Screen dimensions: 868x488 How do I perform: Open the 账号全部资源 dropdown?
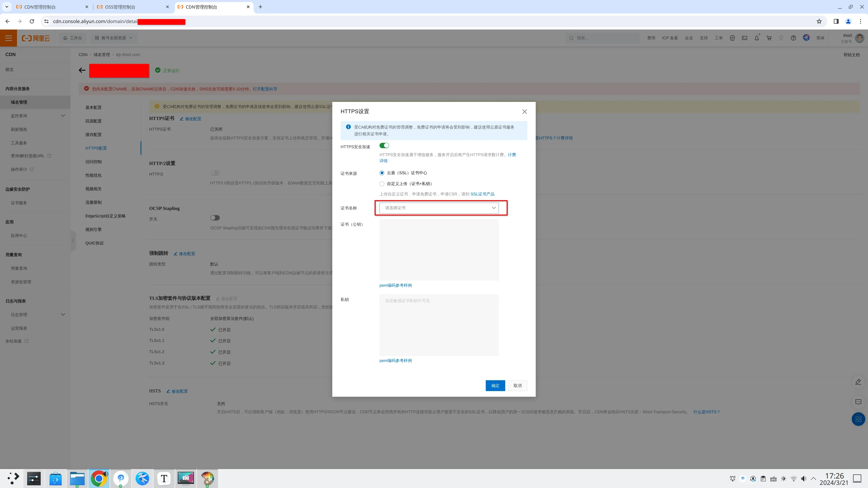click(113, 38)
